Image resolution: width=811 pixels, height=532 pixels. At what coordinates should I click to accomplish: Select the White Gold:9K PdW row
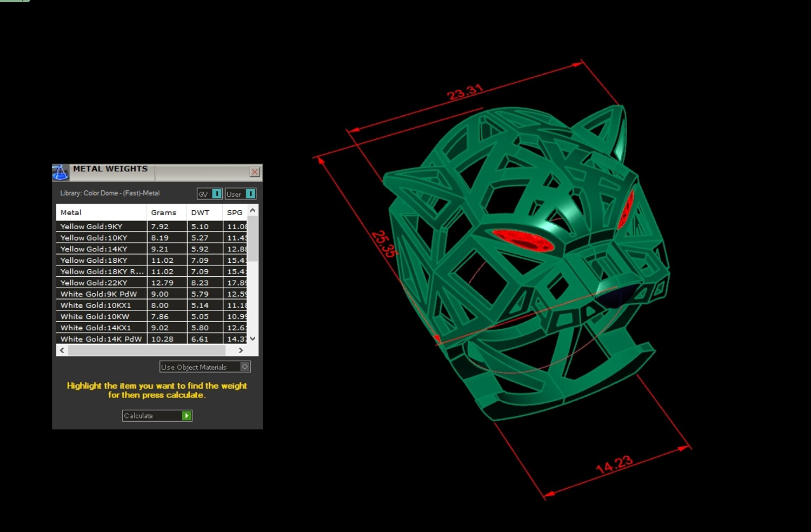pyautogui.click(x=151, y=294)
